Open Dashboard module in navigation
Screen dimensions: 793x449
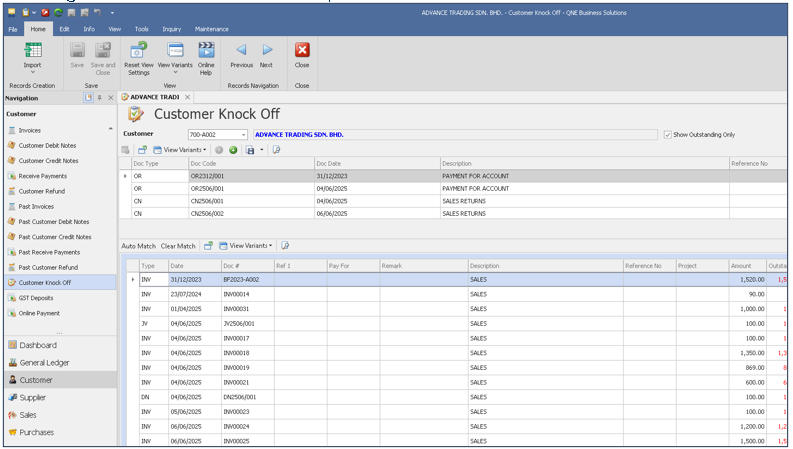coord(38,345)
